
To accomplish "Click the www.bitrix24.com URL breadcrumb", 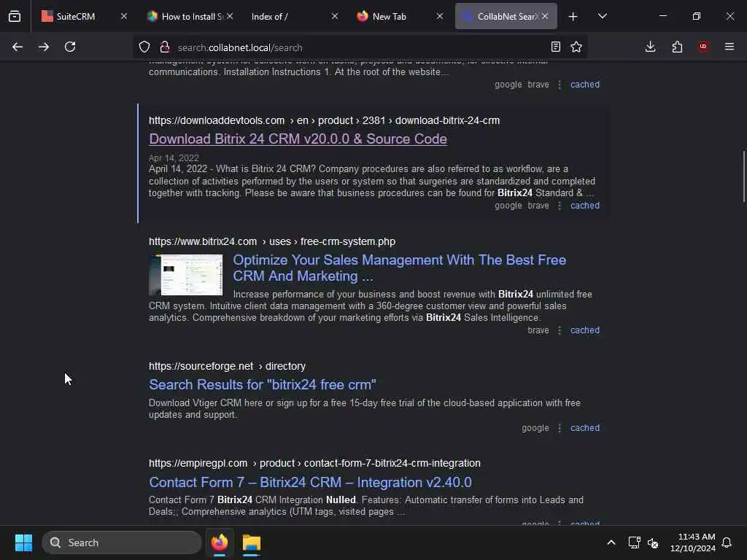I will (x=272, y=241).
